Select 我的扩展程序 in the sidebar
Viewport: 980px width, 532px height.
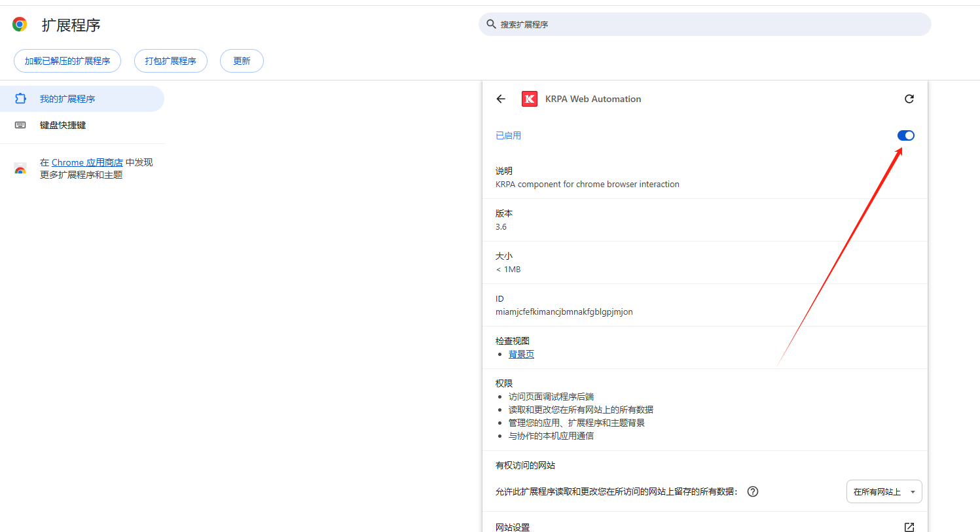coord(82,99)
